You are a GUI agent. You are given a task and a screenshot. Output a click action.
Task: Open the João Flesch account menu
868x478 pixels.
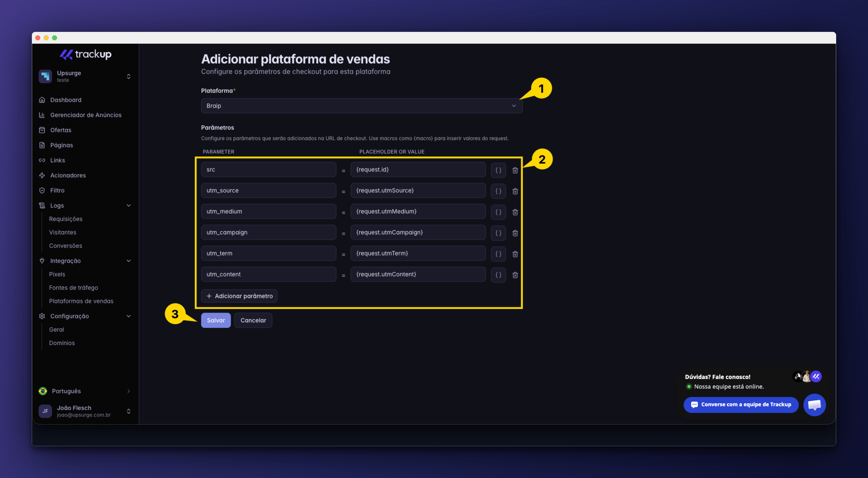point(85,411)
